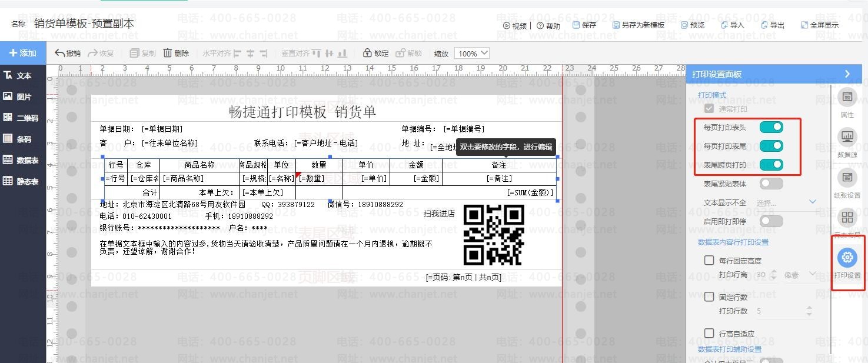Click 全屏显示 fullscreen display
The width and height of the screenshot is (868, 363).
(820, 25)
